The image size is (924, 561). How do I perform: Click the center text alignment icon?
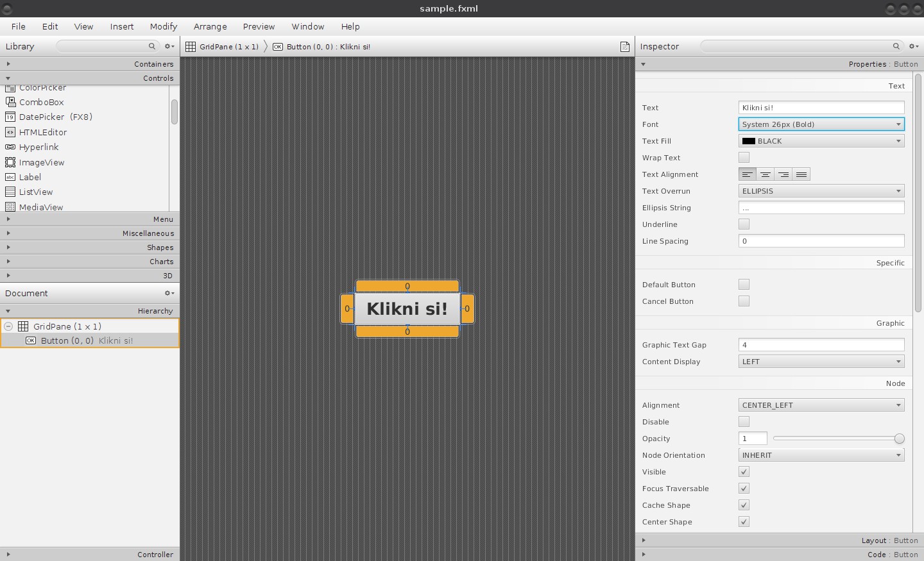tap(766, 174)
